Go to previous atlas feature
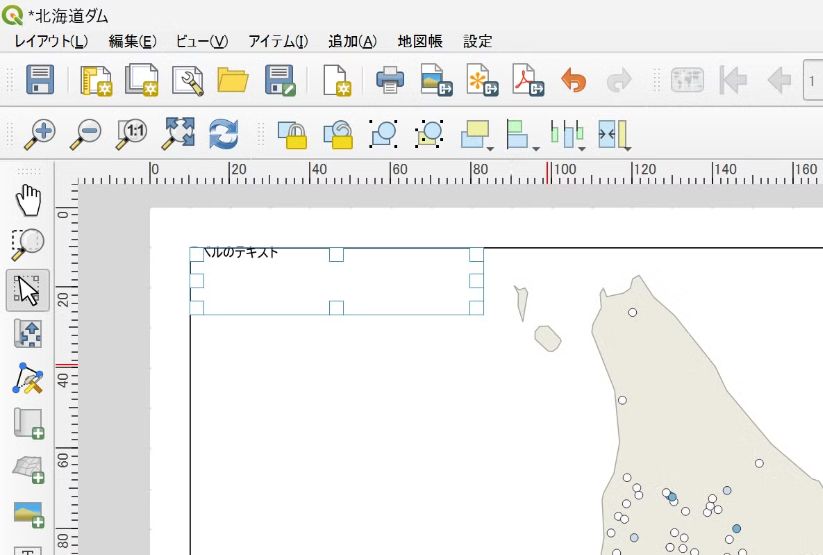823x555 pixels. tap(779, 80)
